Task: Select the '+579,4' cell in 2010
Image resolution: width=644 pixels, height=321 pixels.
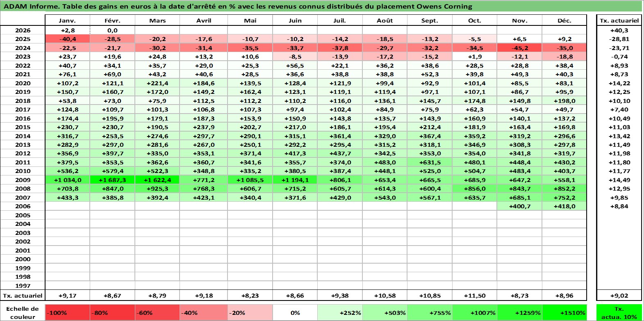Action: [x=112, y=171]
